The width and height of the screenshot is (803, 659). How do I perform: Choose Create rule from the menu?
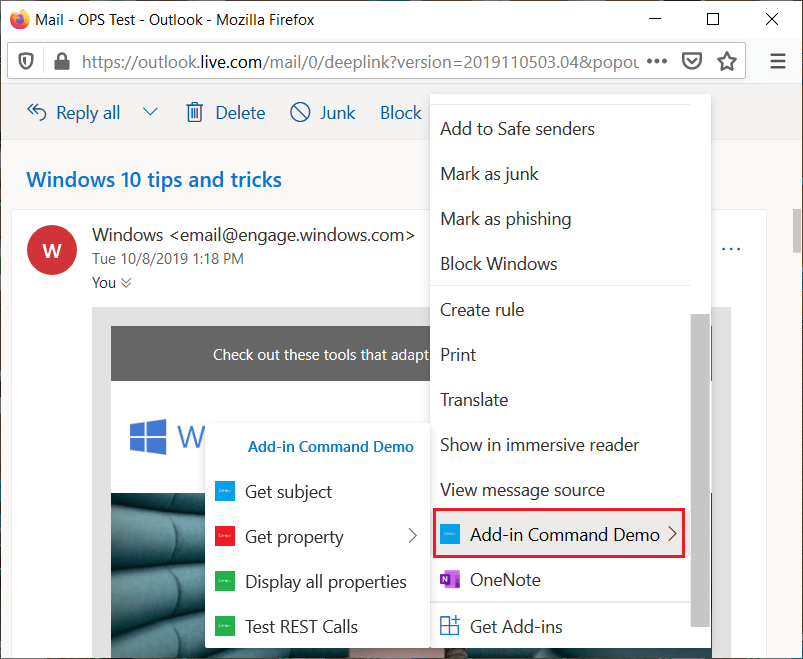tap(481, 309)
